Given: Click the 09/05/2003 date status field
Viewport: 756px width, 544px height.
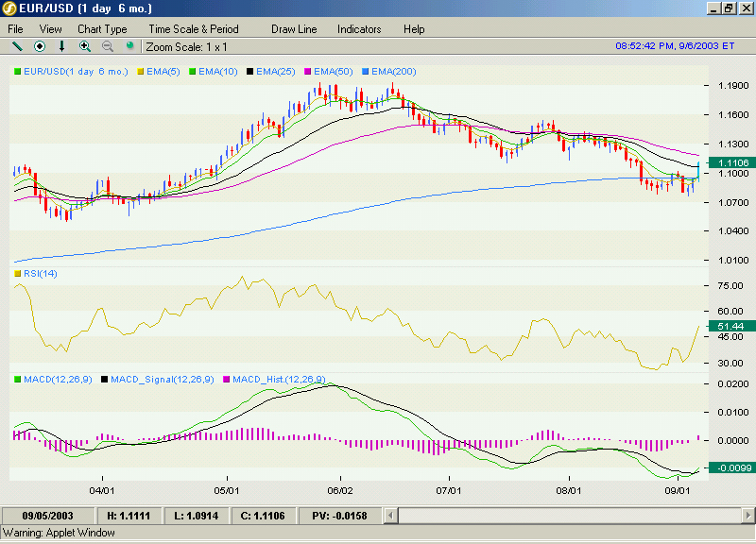Looking at the screenshot, I should tap(48, 516).
